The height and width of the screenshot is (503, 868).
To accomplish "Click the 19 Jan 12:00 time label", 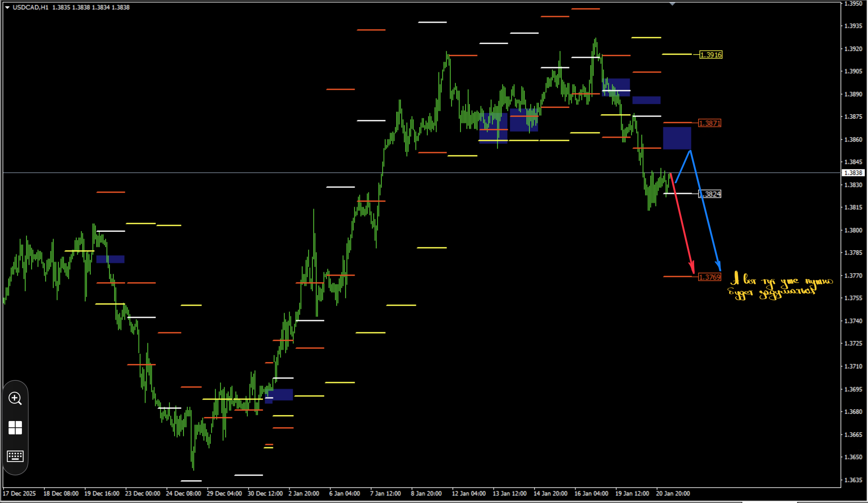I will coord(632,493).
